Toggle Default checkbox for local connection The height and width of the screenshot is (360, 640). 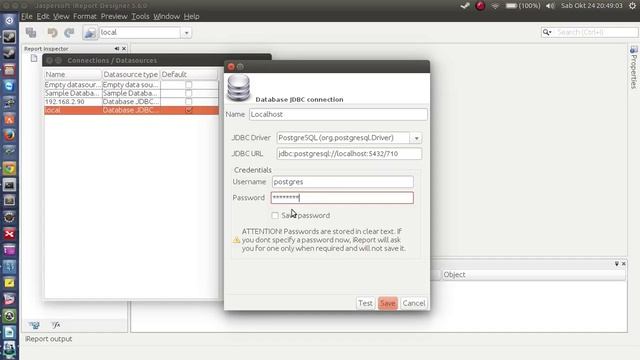point(189,110)
